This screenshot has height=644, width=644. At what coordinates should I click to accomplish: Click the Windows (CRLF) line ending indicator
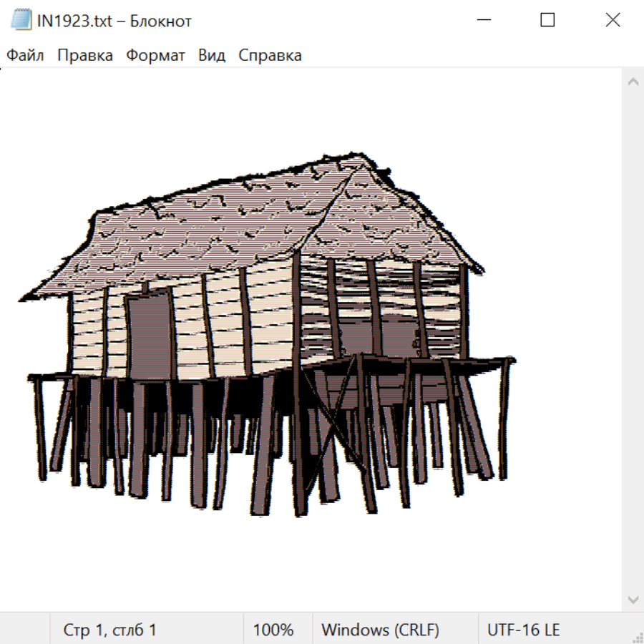coord(380,630)
